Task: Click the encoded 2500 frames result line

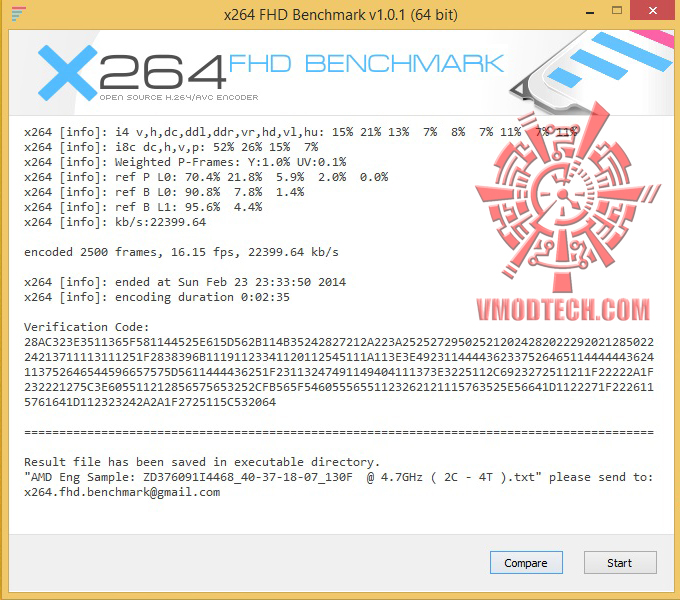Action: coord(181,252)
